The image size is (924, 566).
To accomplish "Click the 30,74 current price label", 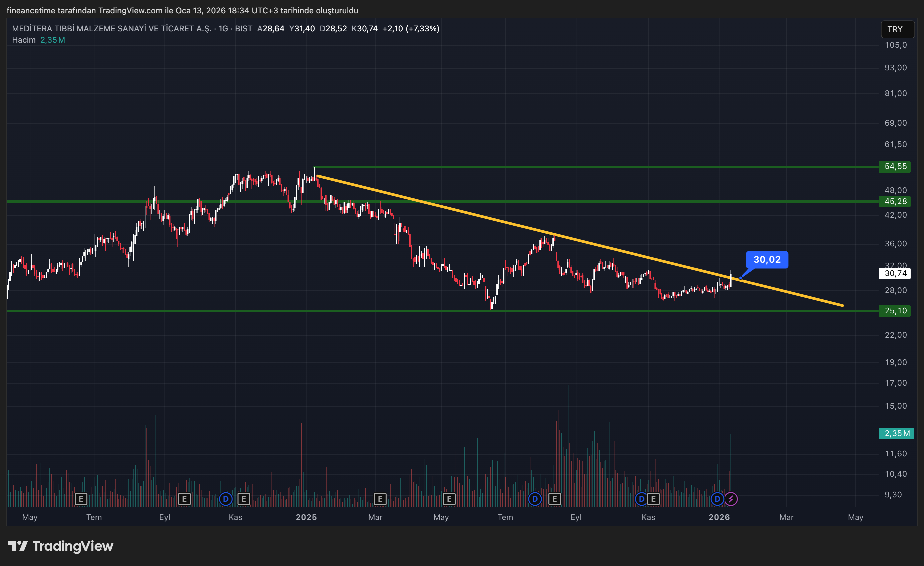I will 895,273.
